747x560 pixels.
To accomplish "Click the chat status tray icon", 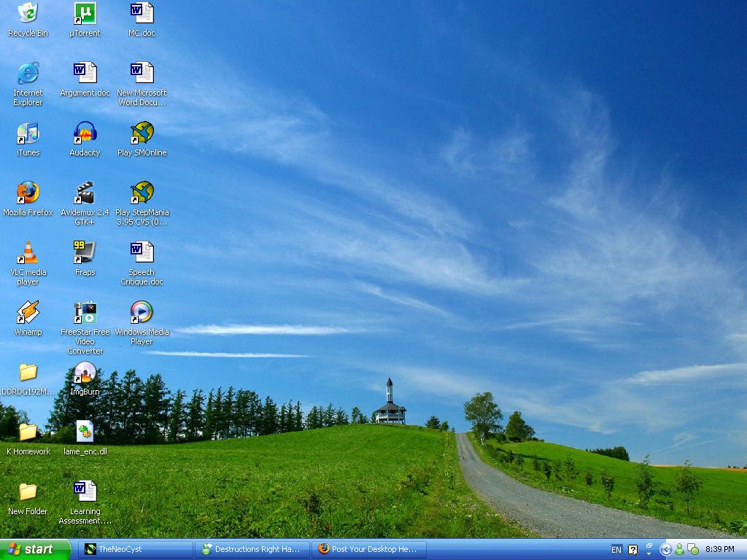I will (693, 550).
